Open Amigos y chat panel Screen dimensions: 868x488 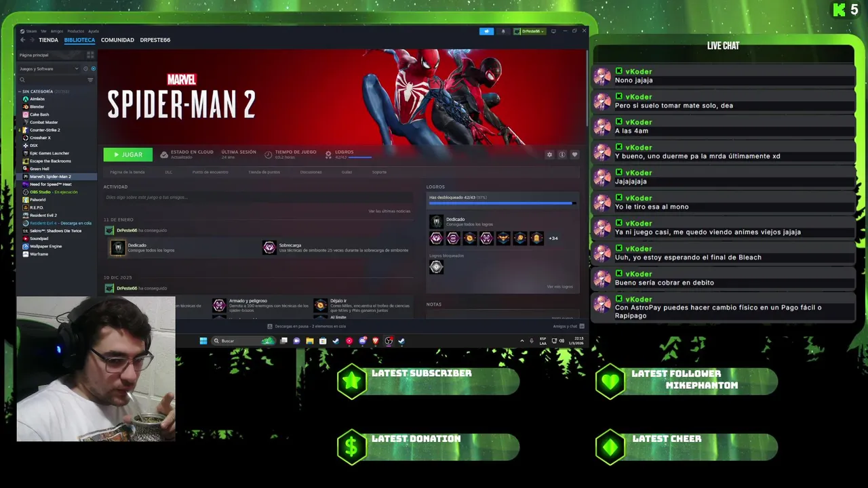point(568,326)
